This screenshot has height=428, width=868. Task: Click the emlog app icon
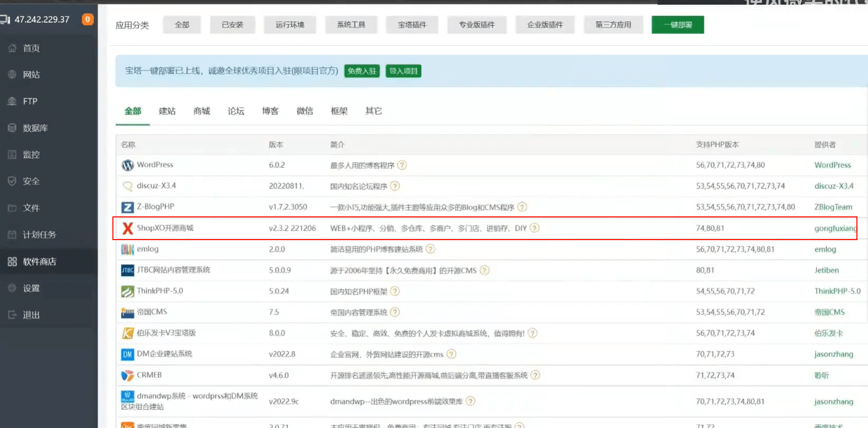coord(128,249)
